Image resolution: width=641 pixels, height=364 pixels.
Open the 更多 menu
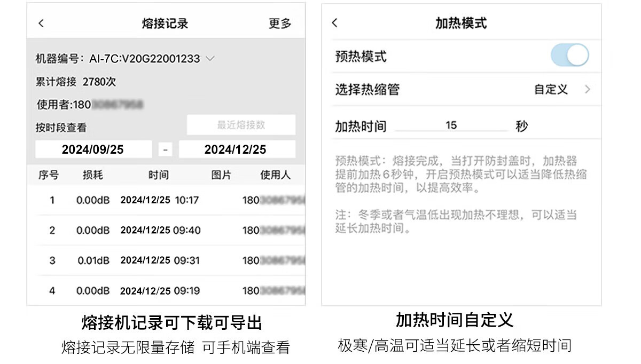point(280,23)
